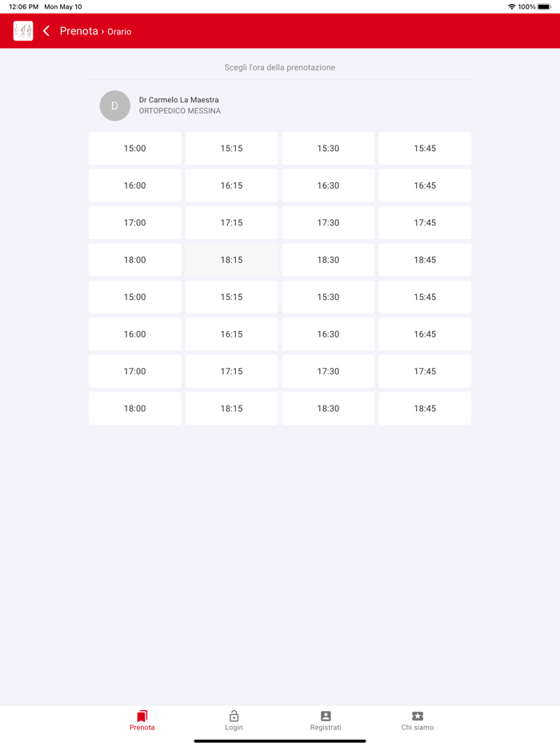Click the doctor's gray "D" avatar

click(115, 106)
